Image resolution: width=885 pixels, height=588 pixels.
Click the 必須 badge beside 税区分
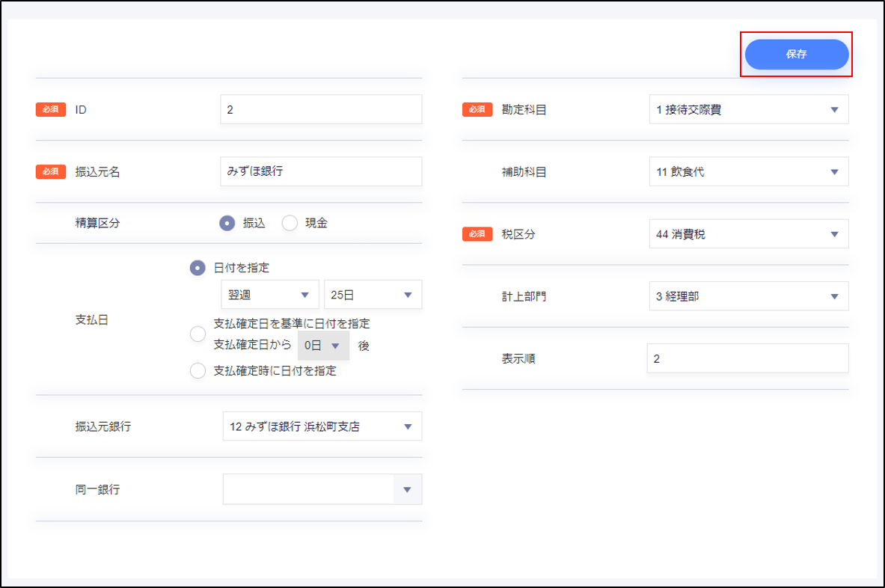[477, 234]
